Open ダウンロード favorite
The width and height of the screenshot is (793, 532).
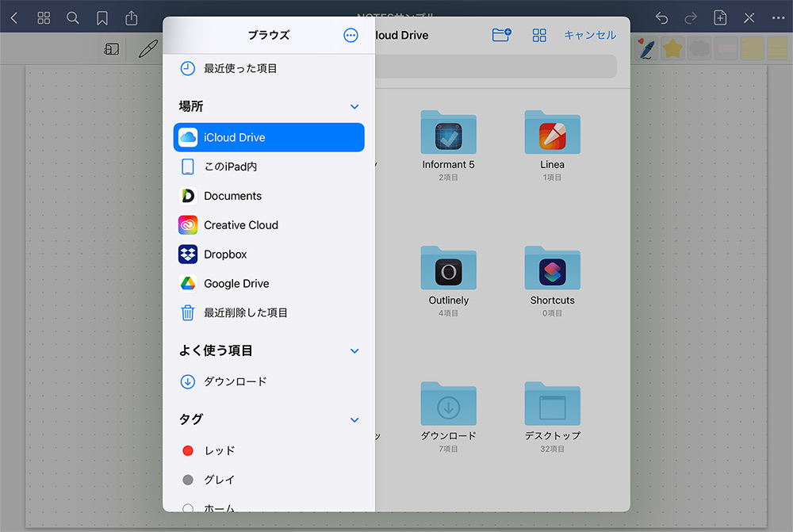[x=269, y=381]
